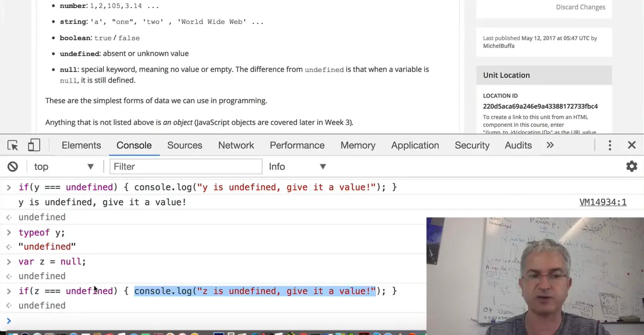Click the 'var z = null;' console entry

(52, 261)
